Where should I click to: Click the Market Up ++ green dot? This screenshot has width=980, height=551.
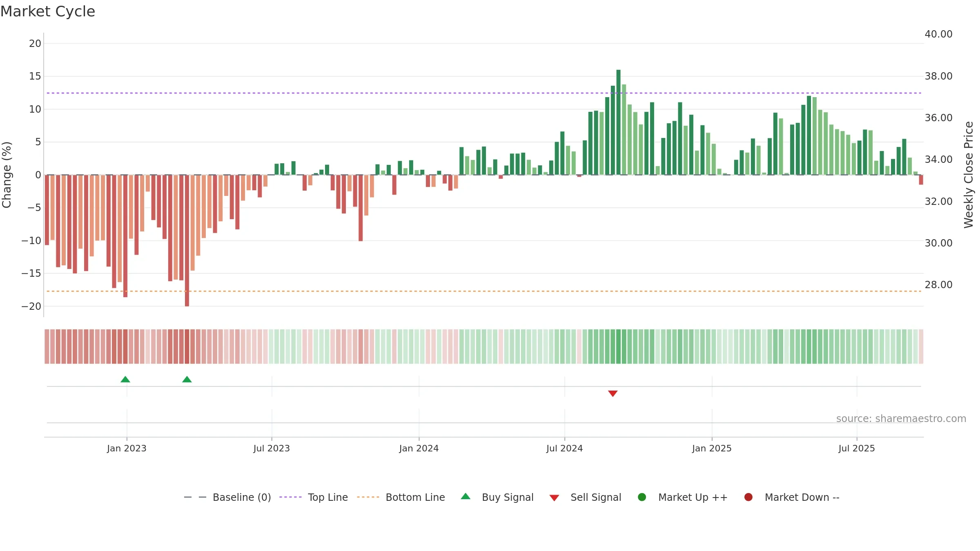pos(642,497)
